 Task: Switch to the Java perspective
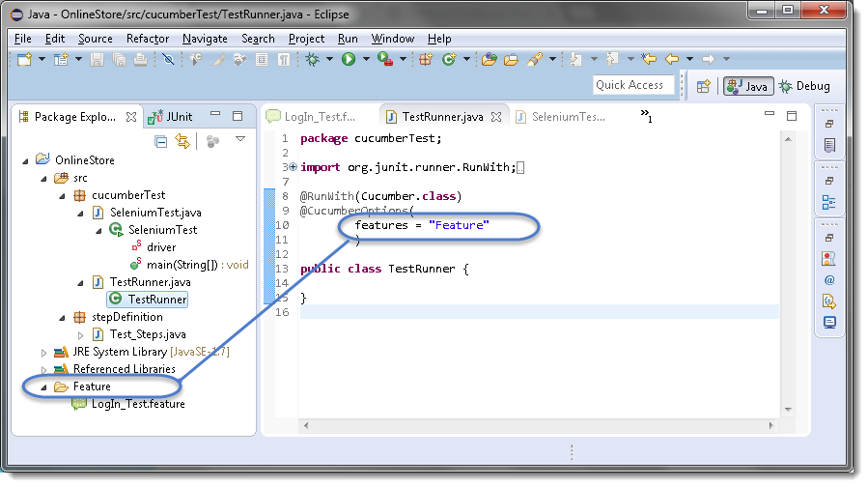[x=748, y=86]
